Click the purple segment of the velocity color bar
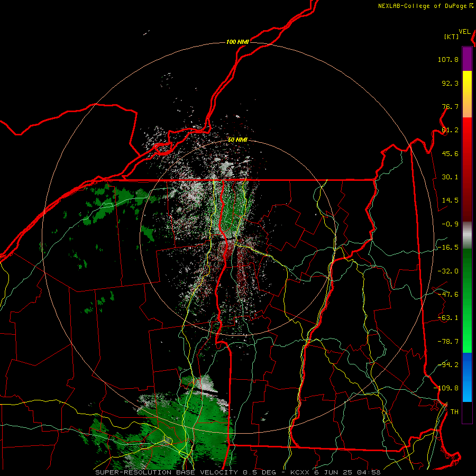Screen dimensions: 476x476 pyautogui.click(x=467, y=59)
